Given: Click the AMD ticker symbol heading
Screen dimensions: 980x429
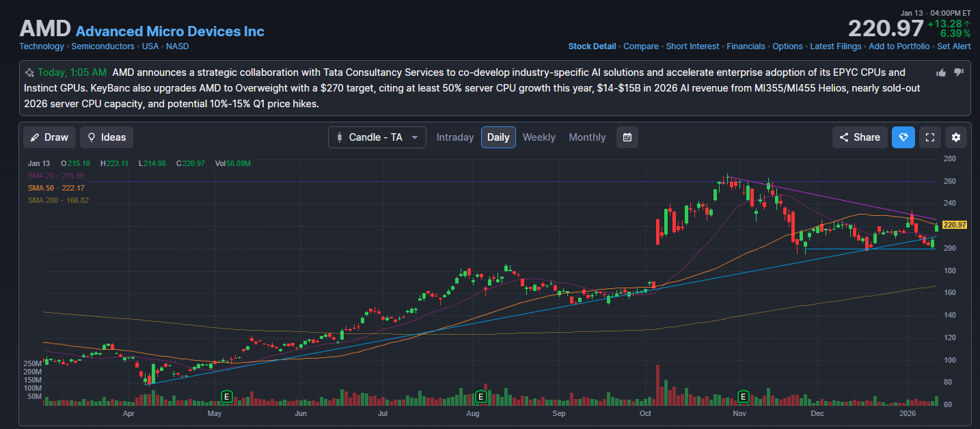Looking at the screenshot, I should point(45,29).
